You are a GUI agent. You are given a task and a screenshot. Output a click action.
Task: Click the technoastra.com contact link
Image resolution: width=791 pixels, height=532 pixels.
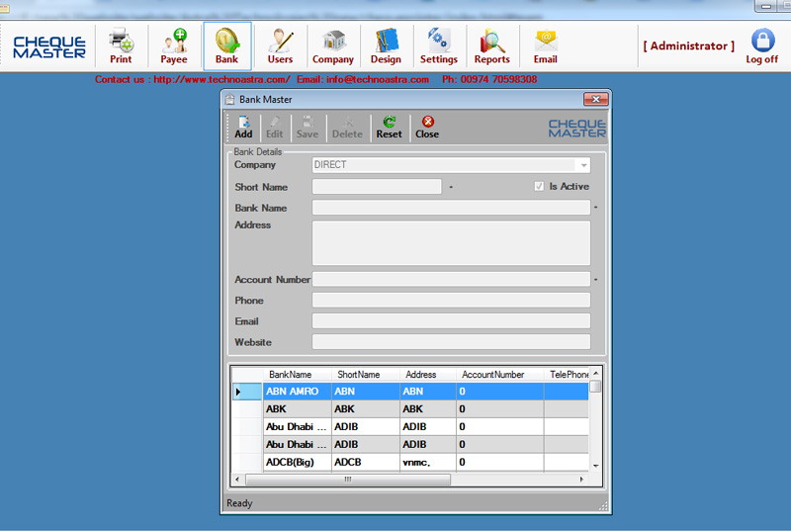[221, 79]
